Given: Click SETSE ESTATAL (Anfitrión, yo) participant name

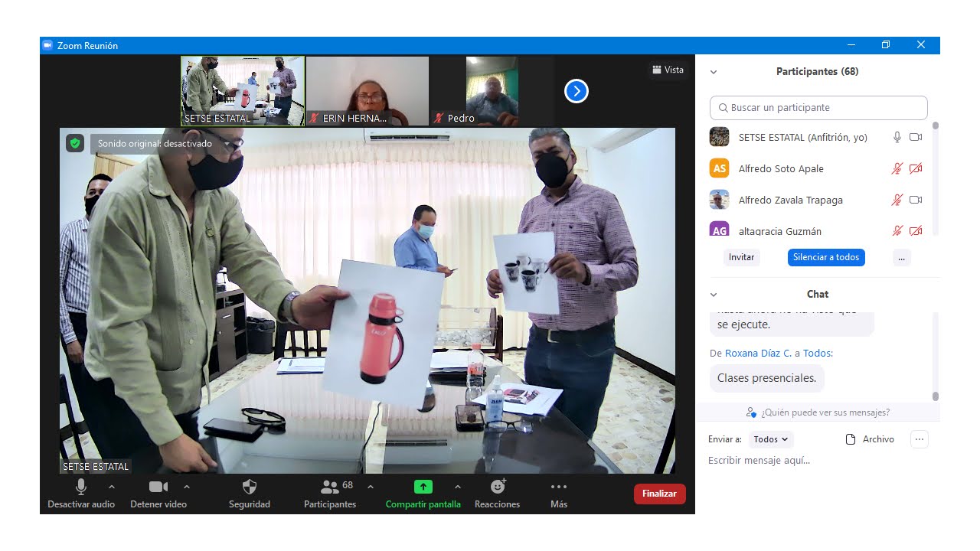Looking at the screenshot, I should click(x=803, y=138).
